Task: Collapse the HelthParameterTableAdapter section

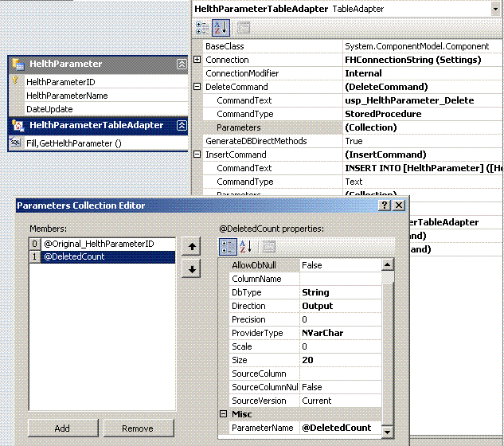Action: (x=182, y=125)
